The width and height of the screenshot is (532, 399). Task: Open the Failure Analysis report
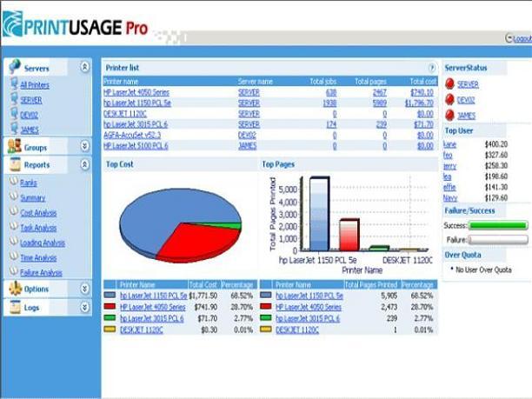coord(41,272)
